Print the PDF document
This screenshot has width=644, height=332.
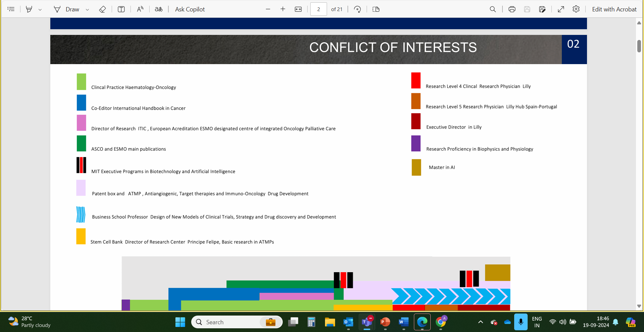[512, 9]
